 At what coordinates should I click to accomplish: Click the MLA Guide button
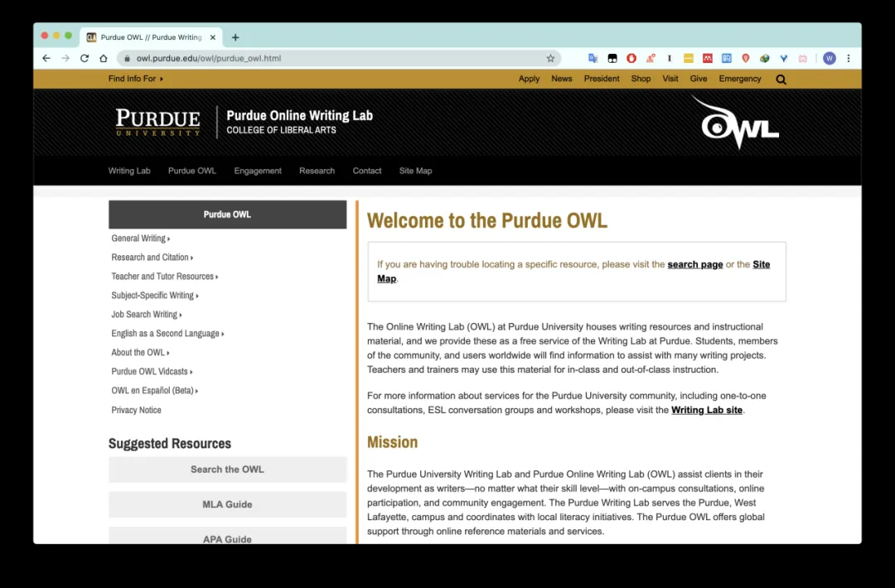pyautogui.click(x=228, y=504)
